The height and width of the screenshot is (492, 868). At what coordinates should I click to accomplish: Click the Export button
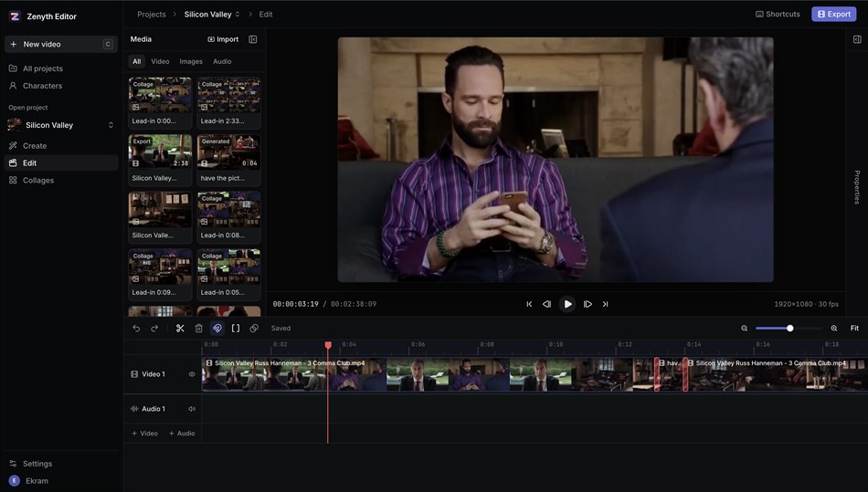click(833, 15)
